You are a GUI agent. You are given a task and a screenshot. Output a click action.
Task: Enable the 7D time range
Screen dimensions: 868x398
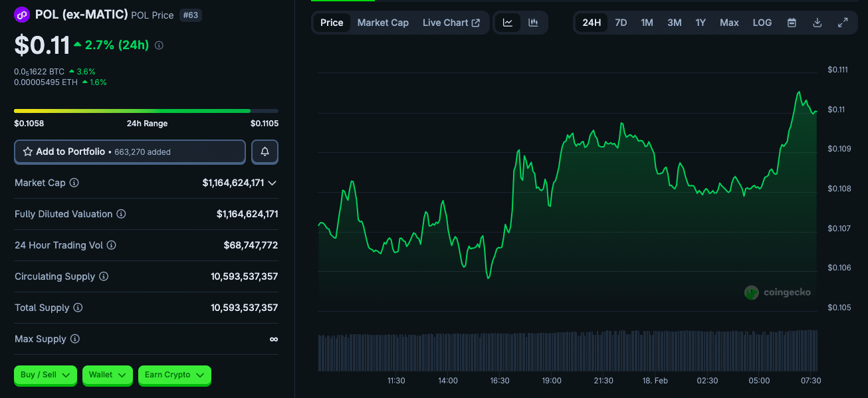[621, 22]
